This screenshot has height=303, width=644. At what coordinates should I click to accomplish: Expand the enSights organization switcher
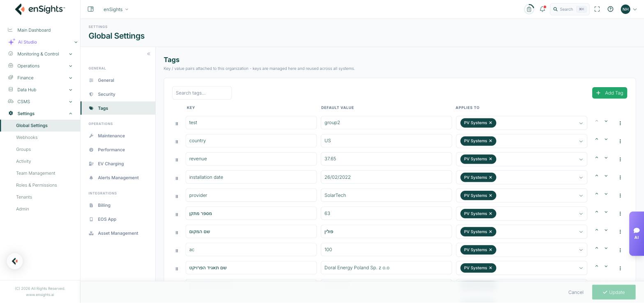(x=116, y=9)
